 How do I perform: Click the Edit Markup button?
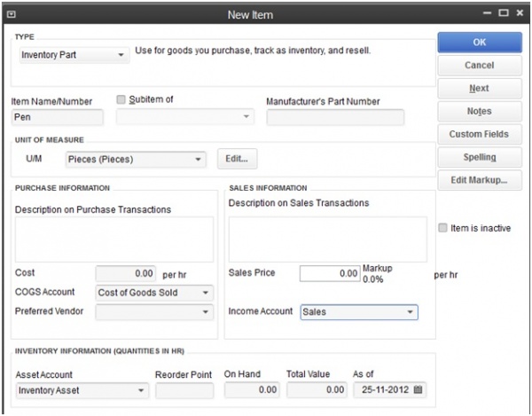point(479,181)
